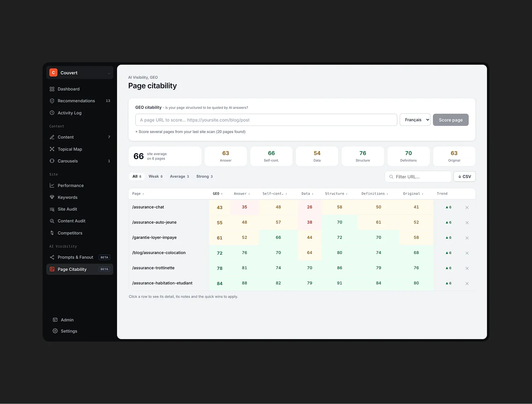
Task: Click the Content pencil icon
Action: point(52,137)
